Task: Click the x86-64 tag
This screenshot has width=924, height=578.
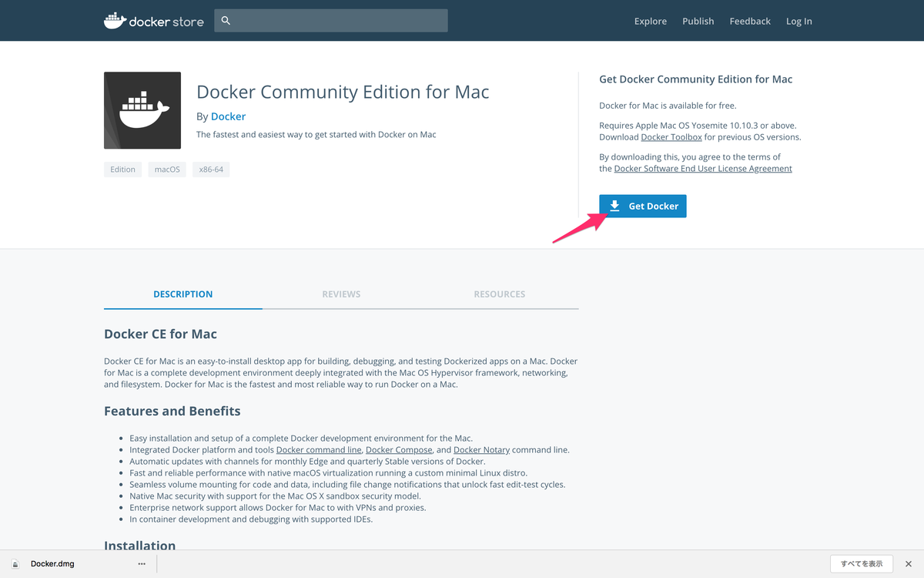Action: [211, 170]
